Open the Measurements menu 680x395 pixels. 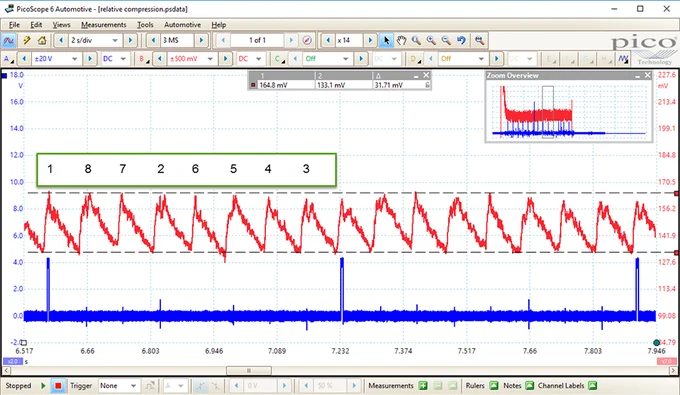[x=104, y=25]
